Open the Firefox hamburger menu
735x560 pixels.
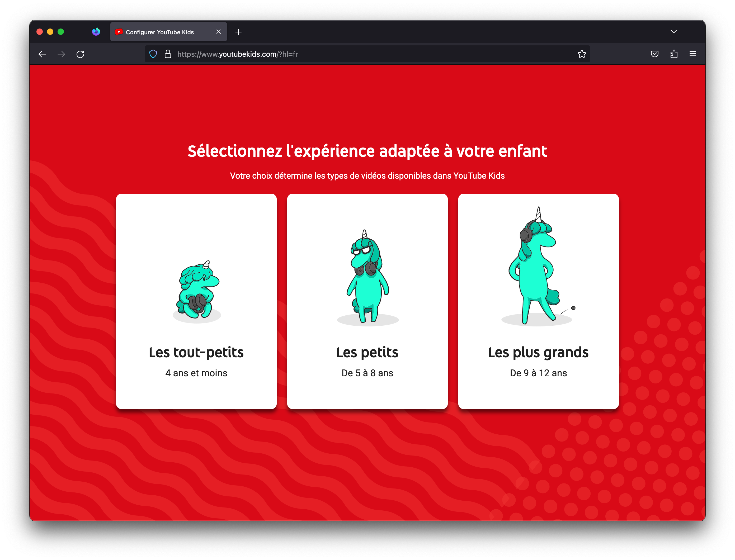click(x=693, y=54)
